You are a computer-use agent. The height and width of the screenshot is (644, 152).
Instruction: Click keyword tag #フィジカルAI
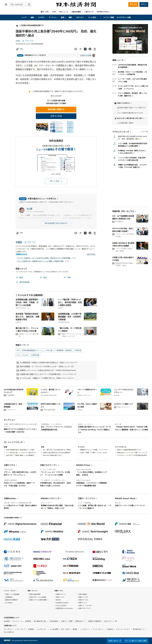point(22,355)
